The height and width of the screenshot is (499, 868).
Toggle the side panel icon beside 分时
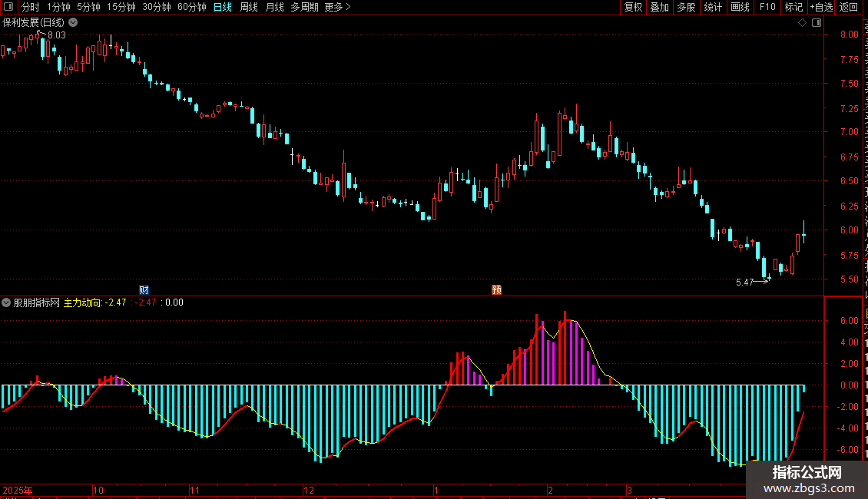[8, 7]
